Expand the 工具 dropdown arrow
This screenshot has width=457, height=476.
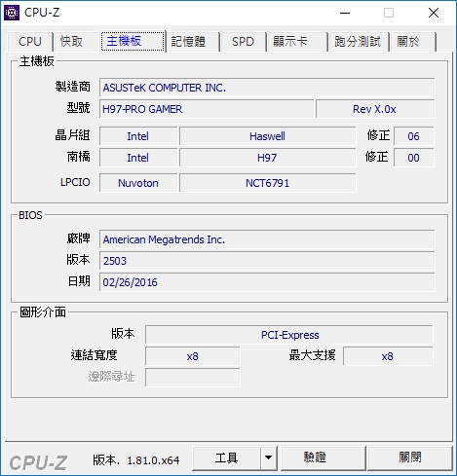pyautogui.click(x=268, y=458)
